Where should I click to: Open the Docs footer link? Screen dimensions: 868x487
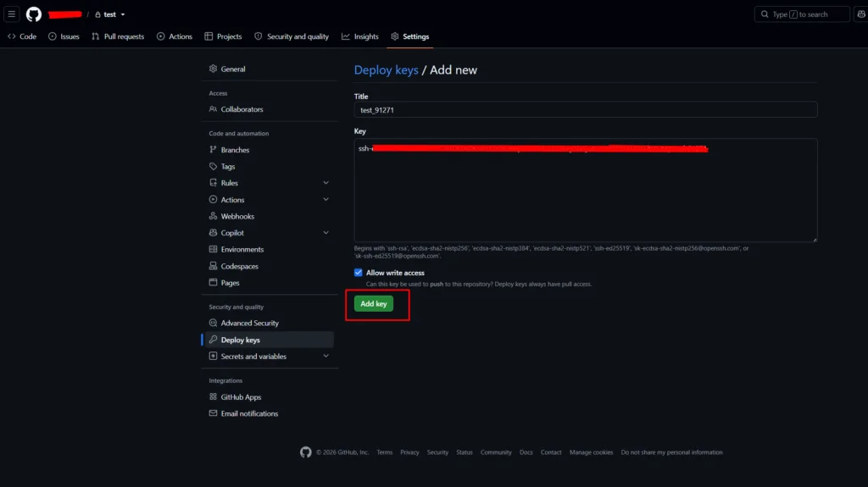[x=526, y=452]
